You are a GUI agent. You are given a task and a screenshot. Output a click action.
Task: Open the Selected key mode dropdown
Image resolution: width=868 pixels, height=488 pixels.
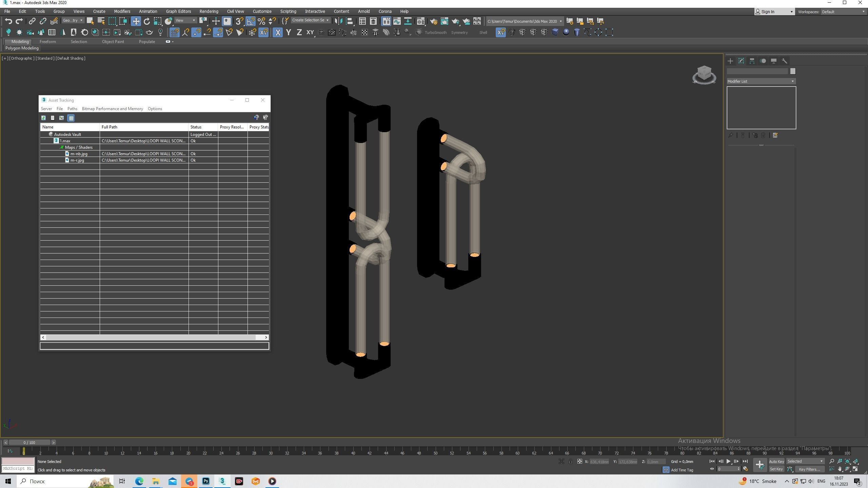click(x=805, y=462)
